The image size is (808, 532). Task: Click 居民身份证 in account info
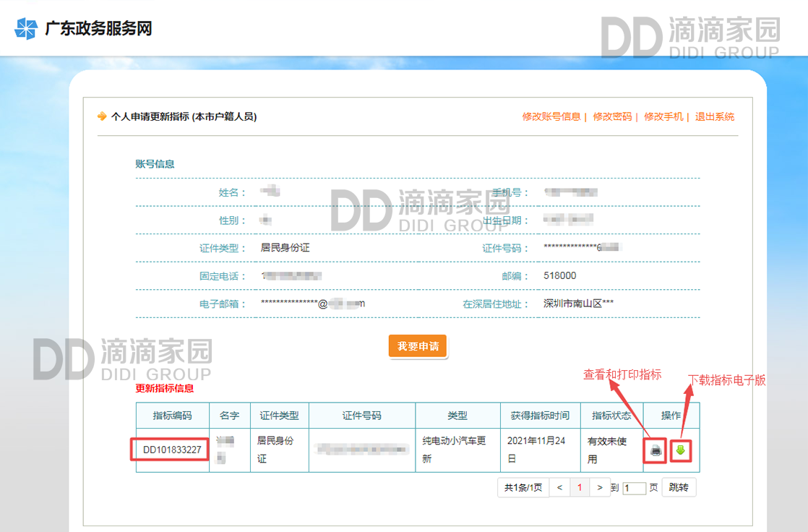tap(285, 248)
